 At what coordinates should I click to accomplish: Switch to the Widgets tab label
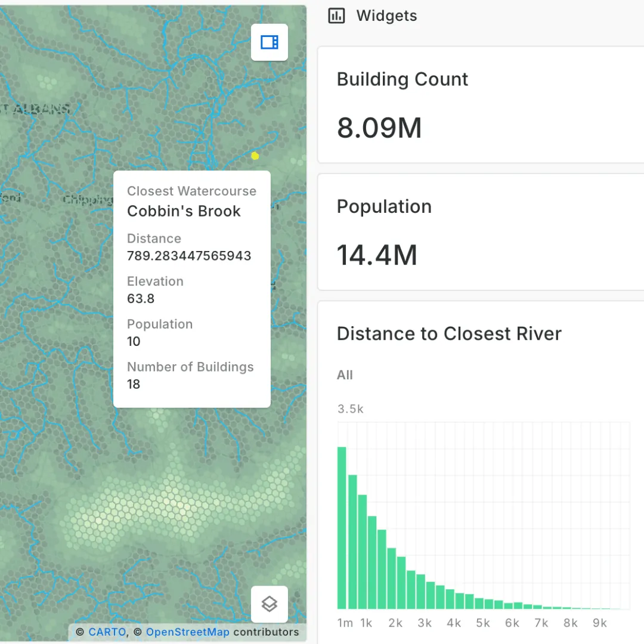pyautogui.click(x=386, y=16)
